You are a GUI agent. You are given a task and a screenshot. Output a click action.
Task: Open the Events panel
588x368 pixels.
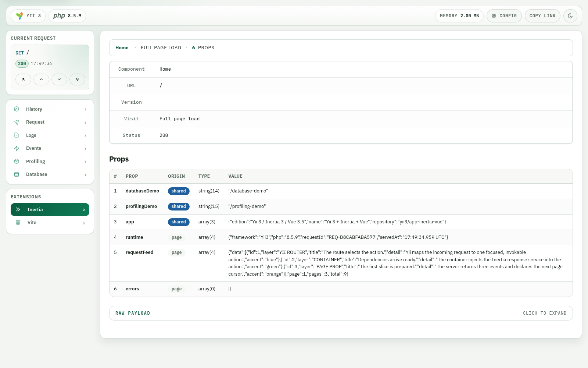tap(50, 148)
